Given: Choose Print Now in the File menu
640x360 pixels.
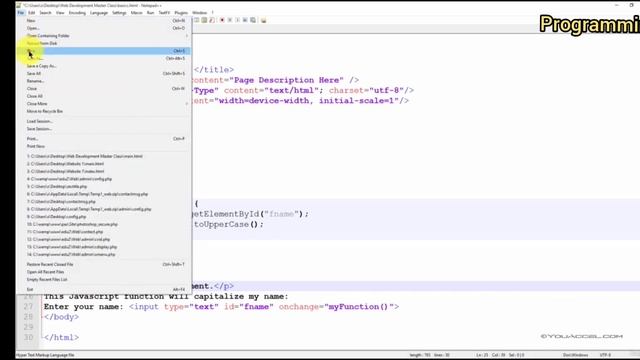Looking at the screenshot, I should tap(104, 146).
